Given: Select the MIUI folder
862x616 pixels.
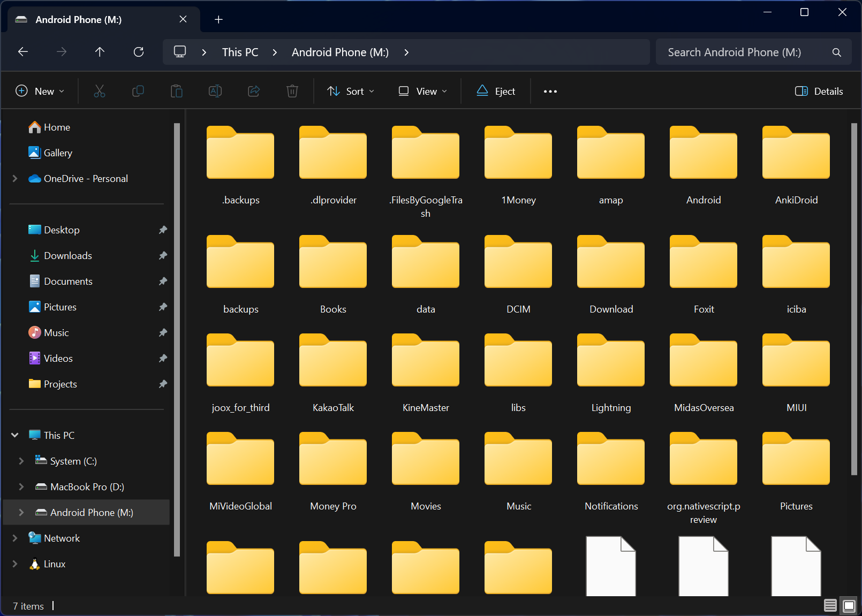Looking at the screenshot, I should click(x=796, y=372).
